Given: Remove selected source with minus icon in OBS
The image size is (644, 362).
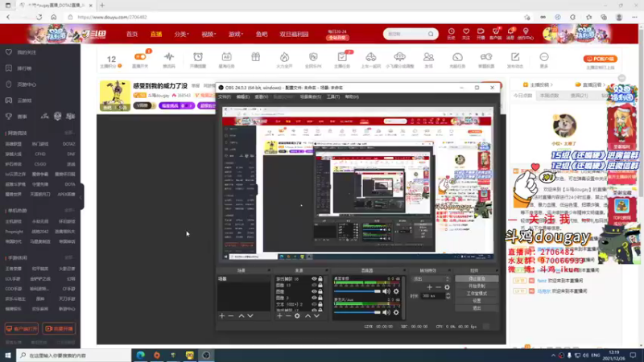Looking at the screenshot, I should click(288, 316).
